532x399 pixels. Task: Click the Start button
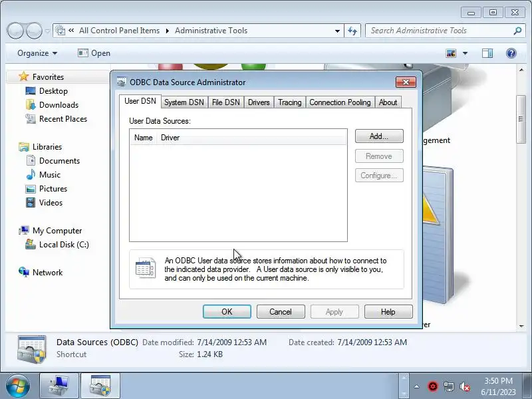point(18,386)
